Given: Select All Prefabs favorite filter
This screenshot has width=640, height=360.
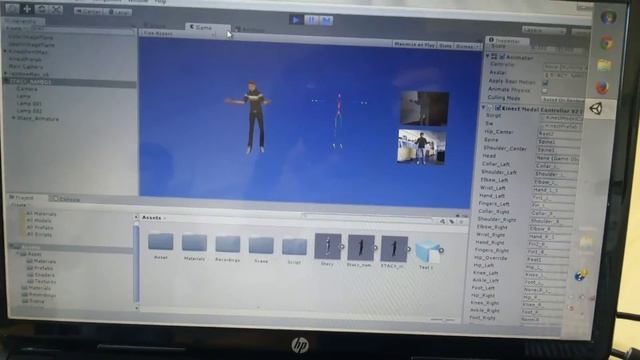Looking at the screenshot, I should [40, 227].
